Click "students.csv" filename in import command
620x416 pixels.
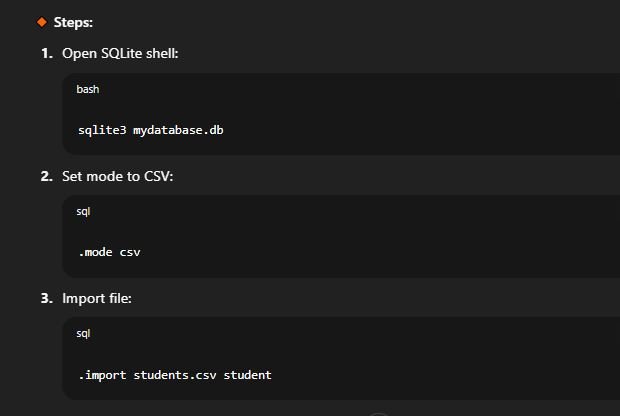click(175, 375)
